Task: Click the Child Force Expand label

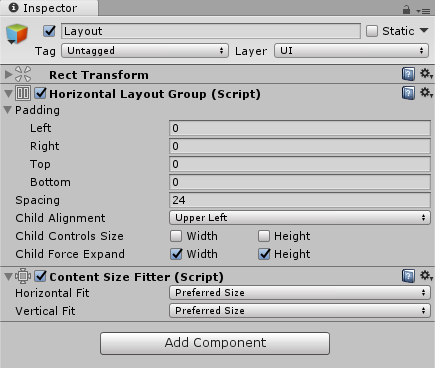Action: (x=70, y=254)
